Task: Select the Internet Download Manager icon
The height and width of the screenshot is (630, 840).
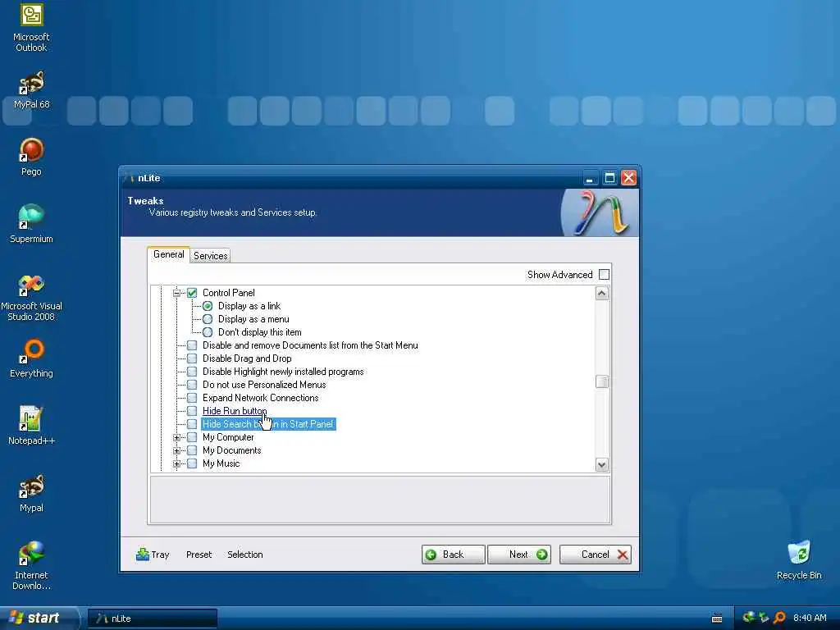Action: click(x=31, y=566)
